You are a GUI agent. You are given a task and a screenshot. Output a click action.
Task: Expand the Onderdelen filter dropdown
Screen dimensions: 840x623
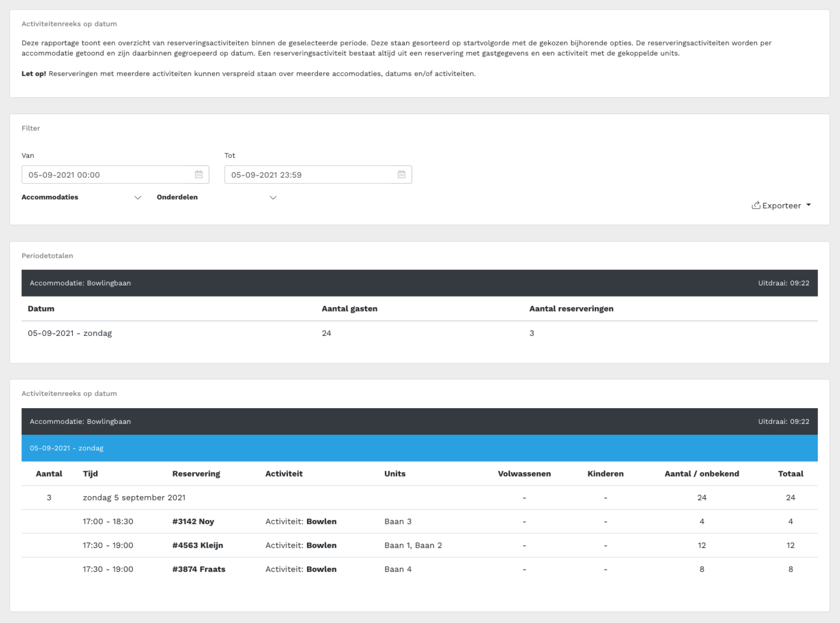click(x=273, y=197)
